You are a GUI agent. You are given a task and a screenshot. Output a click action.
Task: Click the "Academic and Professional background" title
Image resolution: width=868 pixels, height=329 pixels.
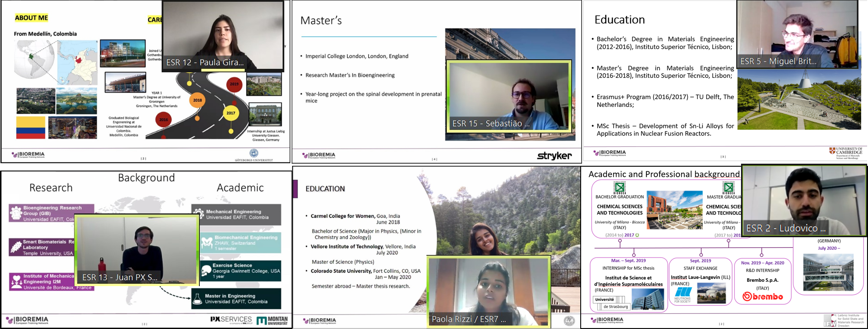tap(664, 174)
